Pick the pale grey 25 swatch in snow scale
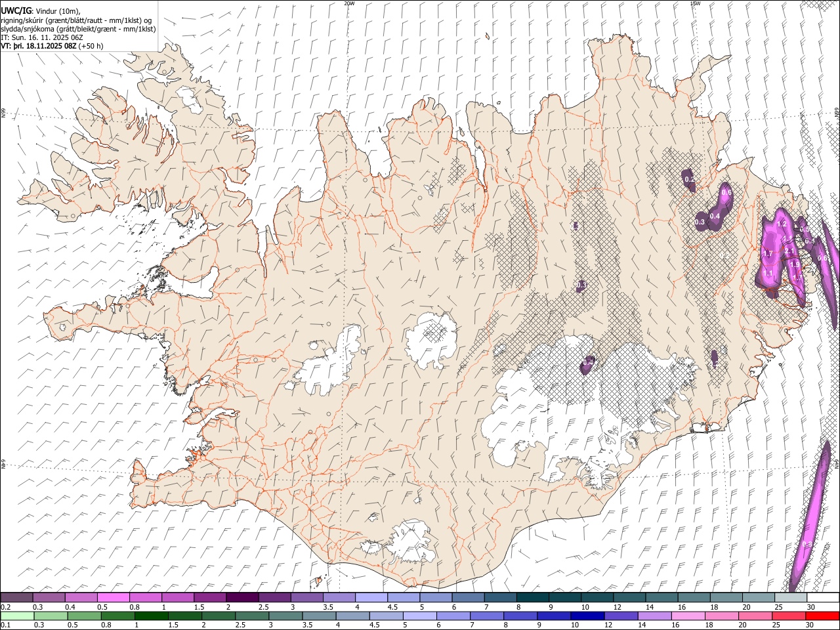Image resolution: width=840 pixels, height=630 pixels. (791, 597)
